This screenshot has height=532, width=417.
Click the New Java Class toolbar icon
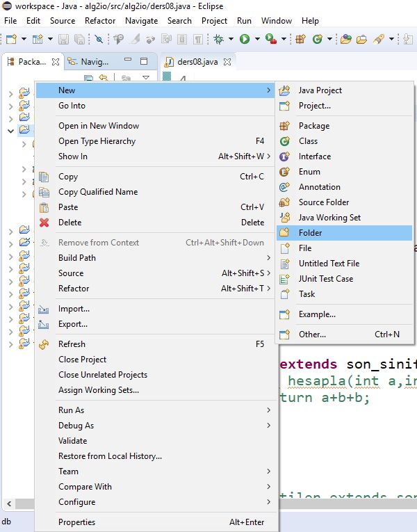tap(318, 40)
